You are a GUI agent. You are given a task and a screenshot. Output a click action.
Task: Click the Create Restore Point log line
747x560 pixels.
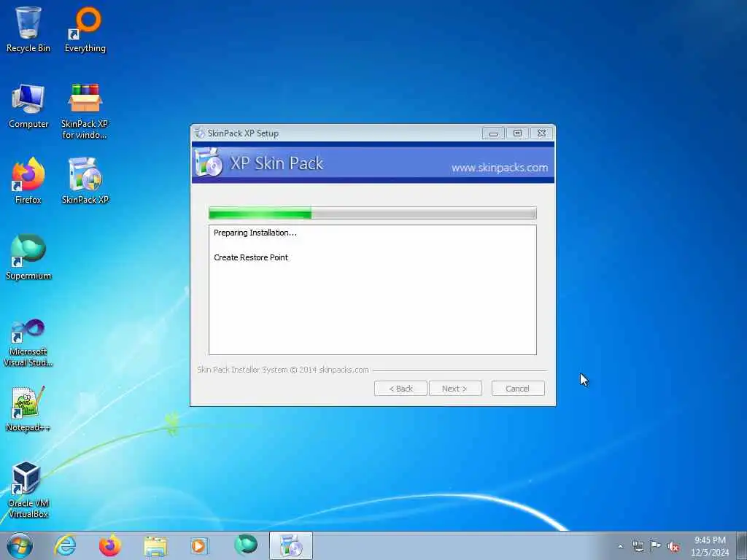click(251, 257)
